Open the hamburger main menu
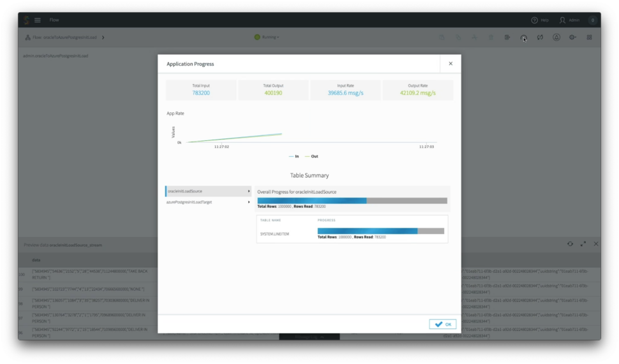Viewport: 619px width, 364px height. (x=38, y=20)
